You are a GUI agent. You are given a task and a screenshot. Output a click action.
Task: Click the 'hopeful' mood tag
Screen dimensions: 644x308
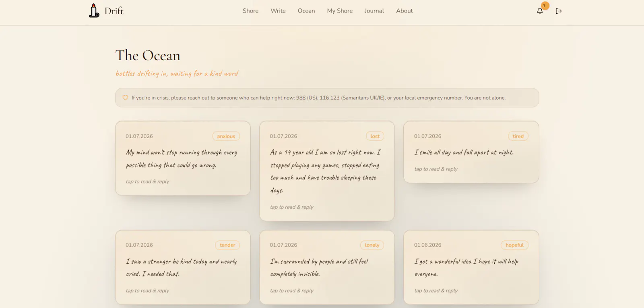click(x=514, y=245)
